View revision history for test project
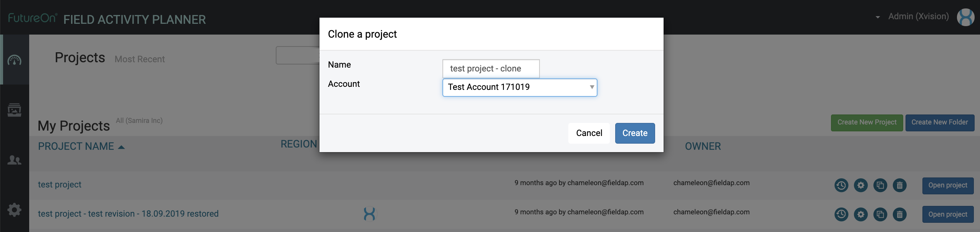Image resolution: width=980 pixels, height=232 pixels. [841, 186]
